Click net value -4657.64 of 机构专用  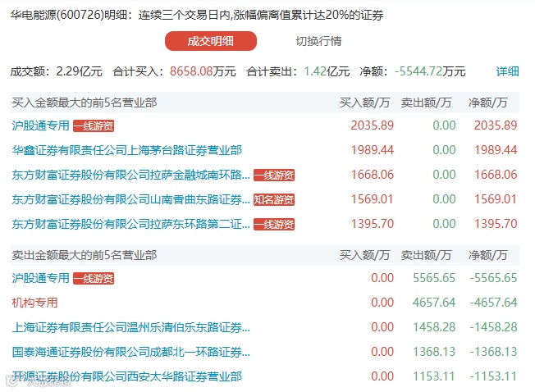[493, 303]
